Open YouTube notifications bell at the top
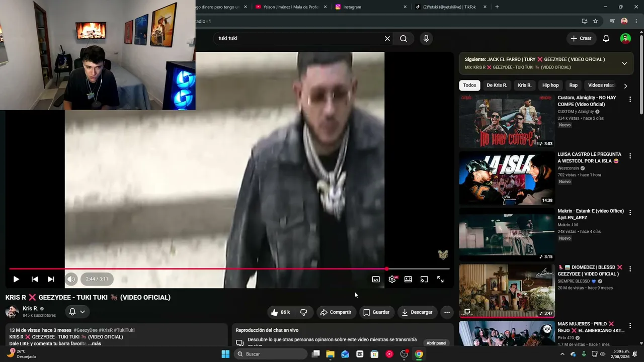Screen dimensions: 644x362 606,39
